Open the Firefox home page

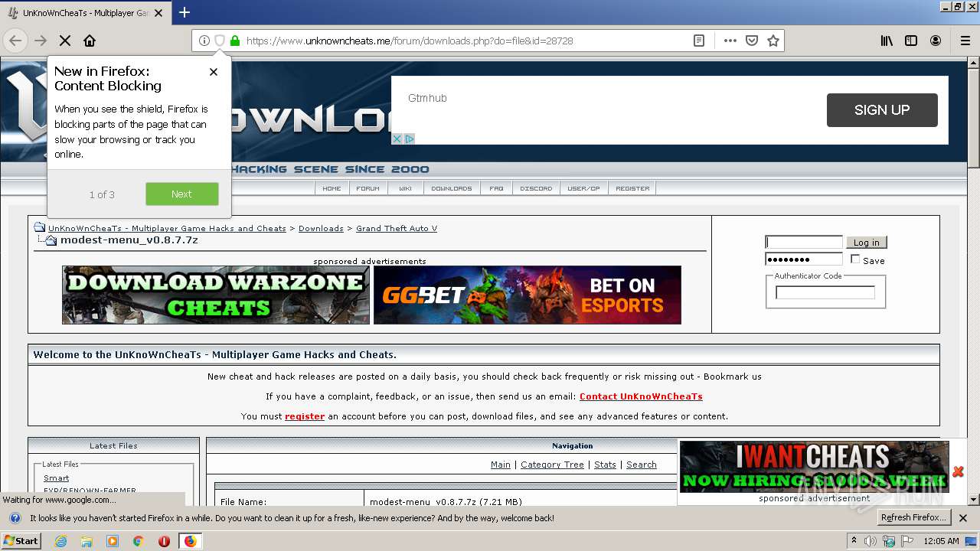(x=90, y=41)
